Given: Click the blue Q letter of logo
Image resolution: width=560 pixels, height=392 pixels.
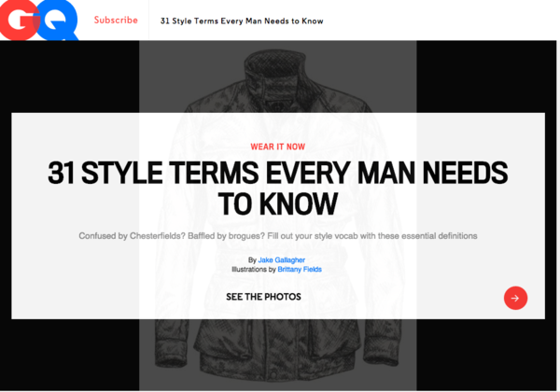Looking at the screenshot, I should (57, 20).
